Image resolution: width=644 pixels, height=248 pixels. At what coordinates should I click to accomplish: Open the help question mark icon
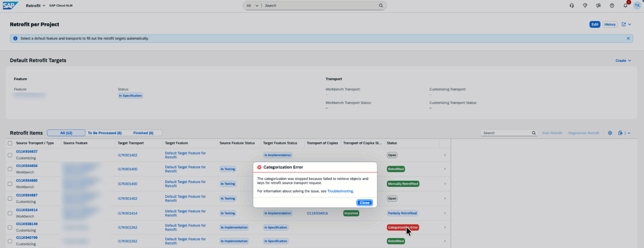612,6
